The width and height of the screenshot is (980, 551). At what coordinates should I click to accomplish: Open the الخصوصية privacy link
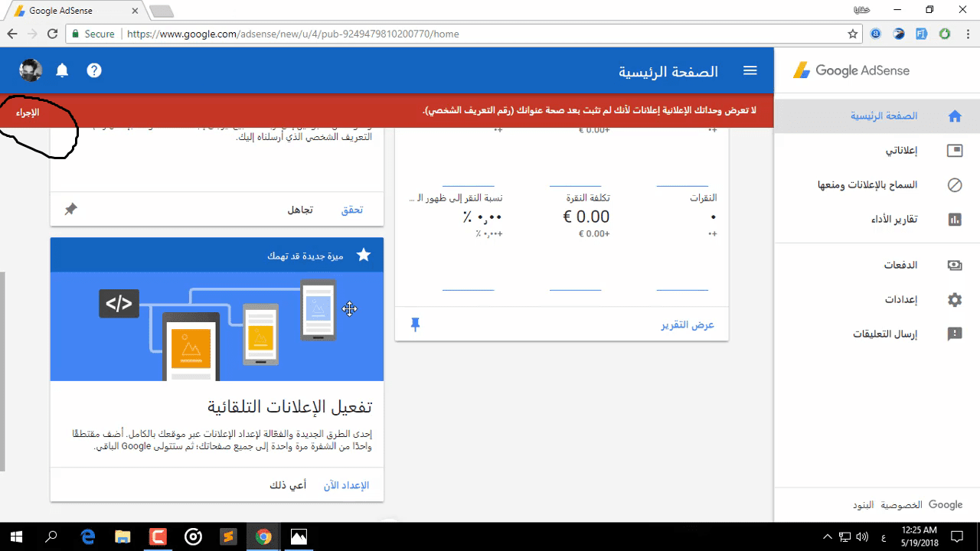pos(900,505)
